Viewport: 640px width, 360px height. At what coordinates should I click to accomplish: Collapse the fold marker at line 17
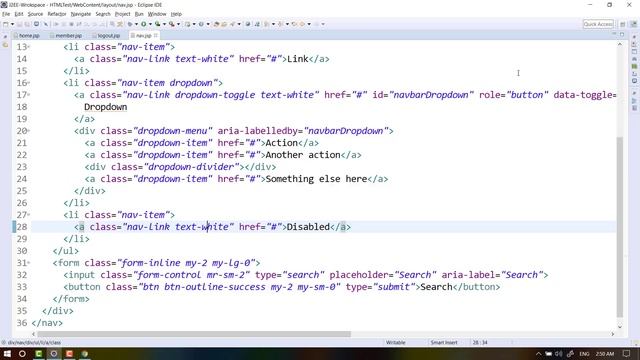(x=29, y=95)
